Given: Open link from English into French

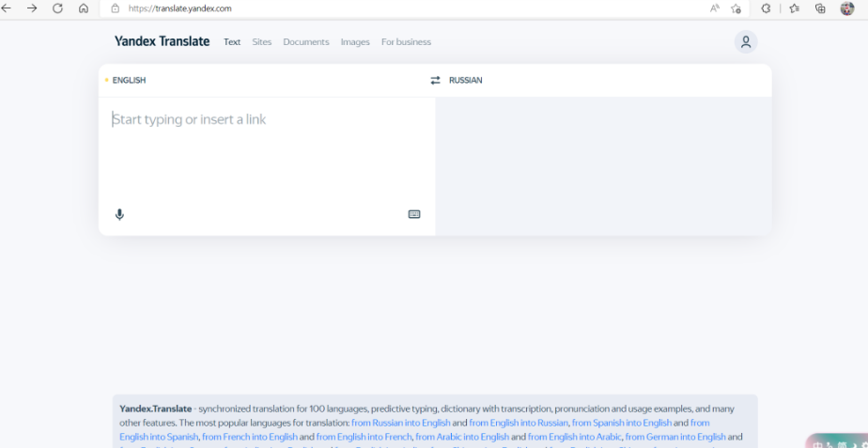Looking at the screenshot, I should [x=364, y=437].
